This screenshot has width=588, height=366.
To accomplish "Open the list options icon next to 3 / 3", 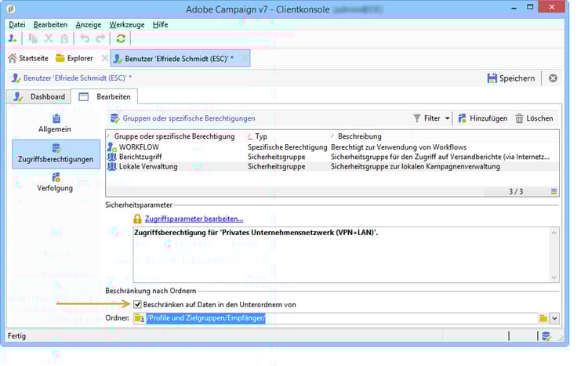I will click(x=554, y=191).
